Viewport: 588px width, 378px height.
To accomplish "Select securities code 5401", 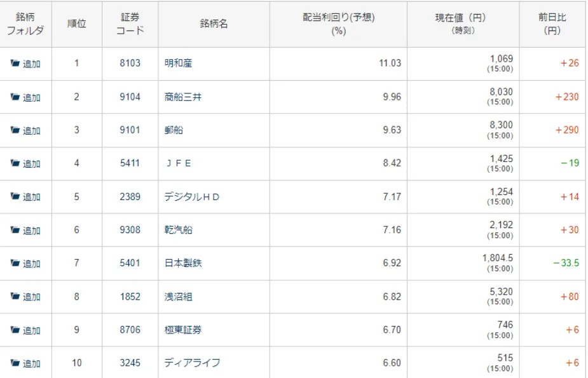I will click(130, 263).
